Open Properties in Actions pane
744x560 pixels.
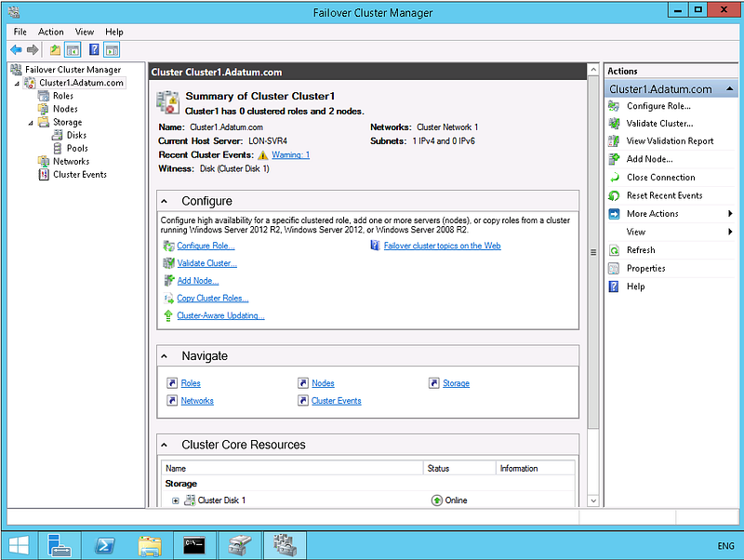point(645,268)
